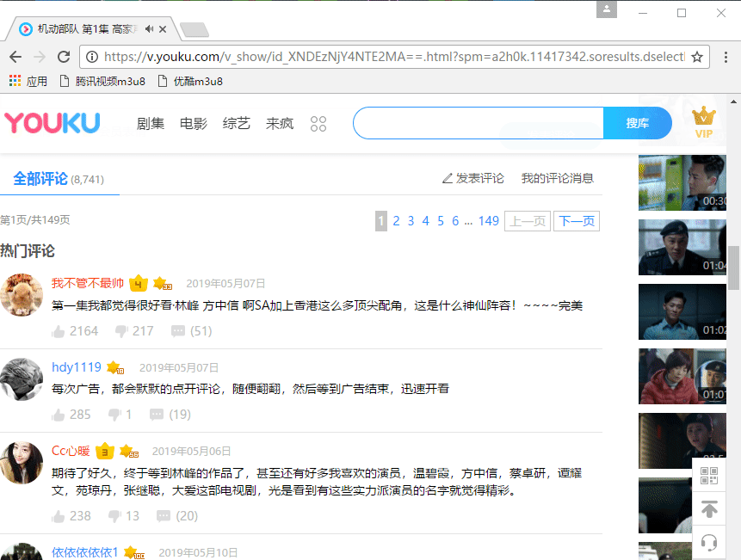Open username 依依依依依1

[x=84, y=552]
